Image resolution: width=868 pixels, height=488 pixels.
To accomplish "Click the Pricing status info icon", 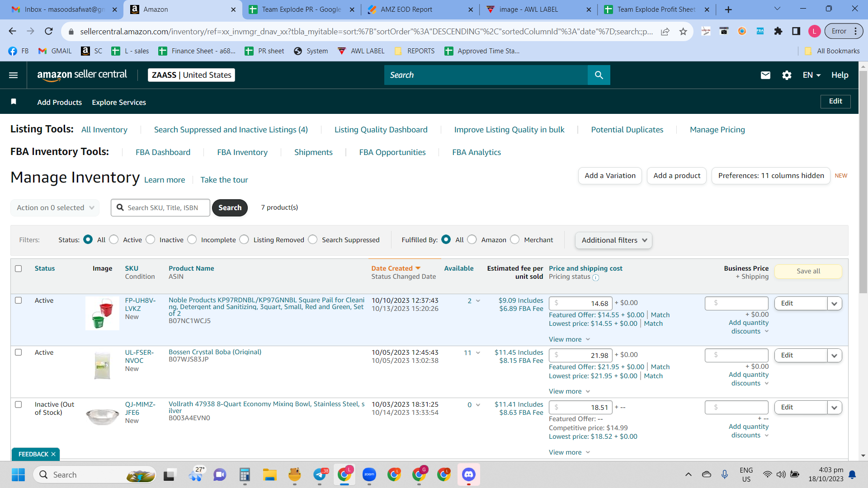I will [595, 277].
